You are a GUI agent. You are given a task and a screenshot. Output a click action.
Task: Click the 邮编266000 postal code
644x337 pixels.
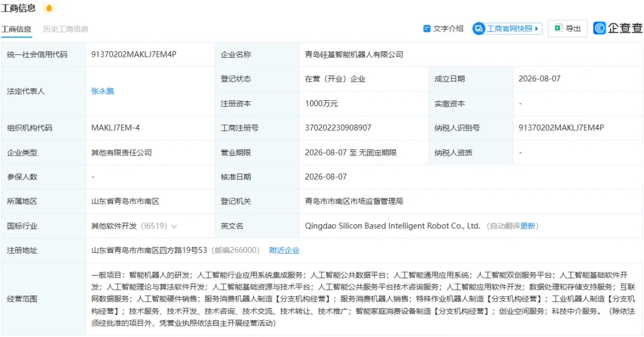coord(236,250)
